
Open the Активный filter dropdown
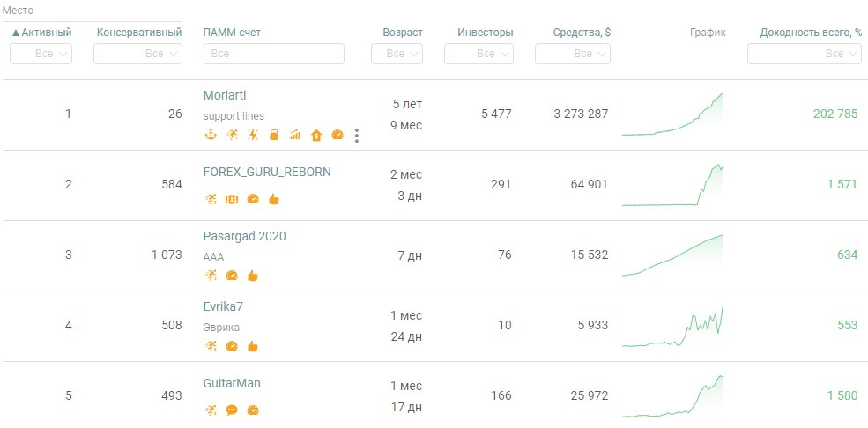pyautogui.click(x=41, y=54)
